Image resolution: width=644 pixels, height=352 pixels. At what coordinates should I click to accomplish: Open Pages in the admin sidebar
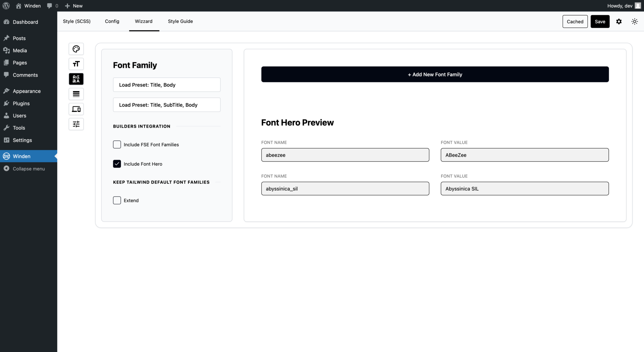[29, 63]
